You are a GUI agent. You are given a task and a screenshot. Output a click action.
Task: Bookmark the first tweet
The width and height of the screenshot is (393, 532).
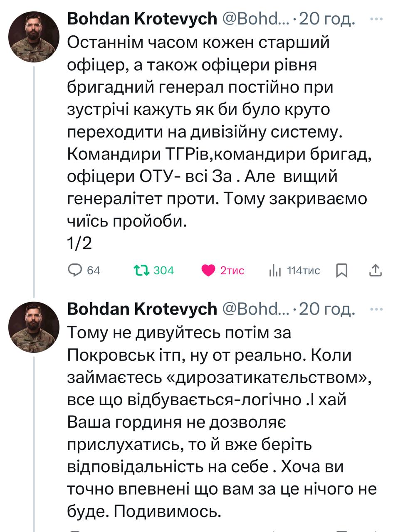click(x=341, y=271)
